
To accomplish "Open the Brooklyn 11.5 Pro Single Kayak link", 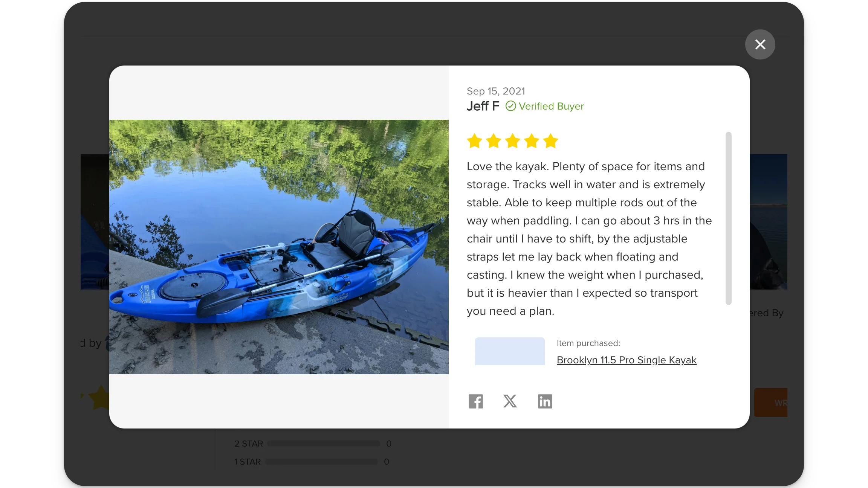I will (627, 360).
